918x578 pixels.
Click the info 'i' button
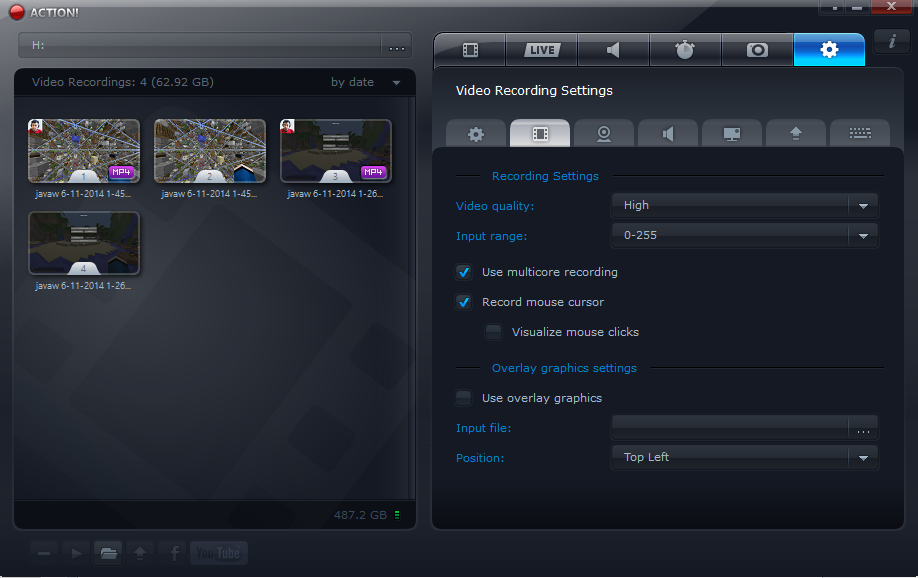[x=892, y=42]
